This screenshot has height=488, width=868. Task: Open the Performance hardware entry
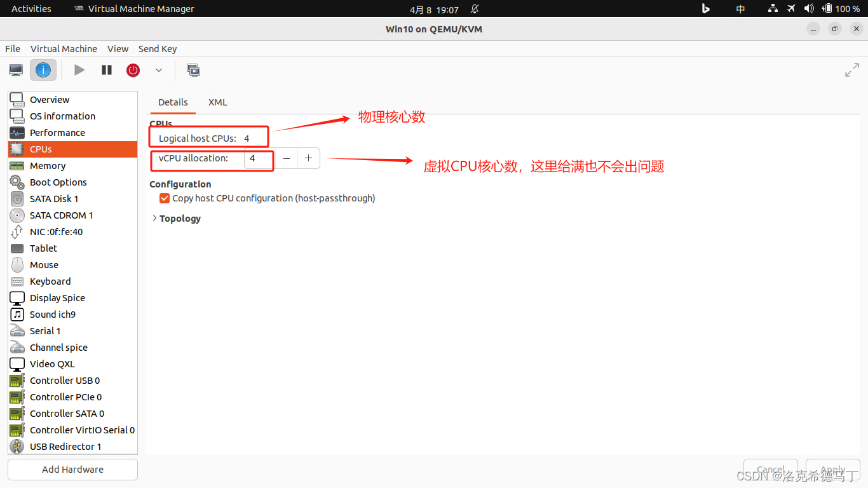(x=72, y=133)
